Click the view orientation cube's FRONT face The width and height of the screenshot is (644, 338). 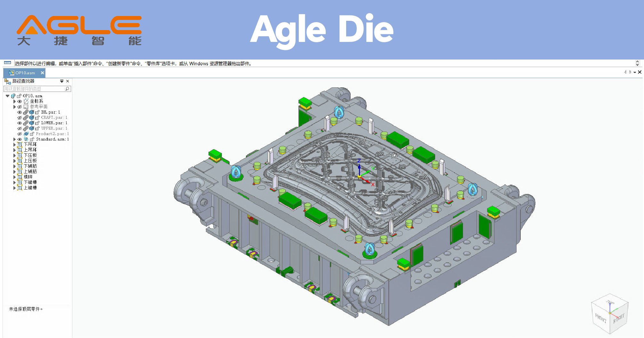point(601,318)
